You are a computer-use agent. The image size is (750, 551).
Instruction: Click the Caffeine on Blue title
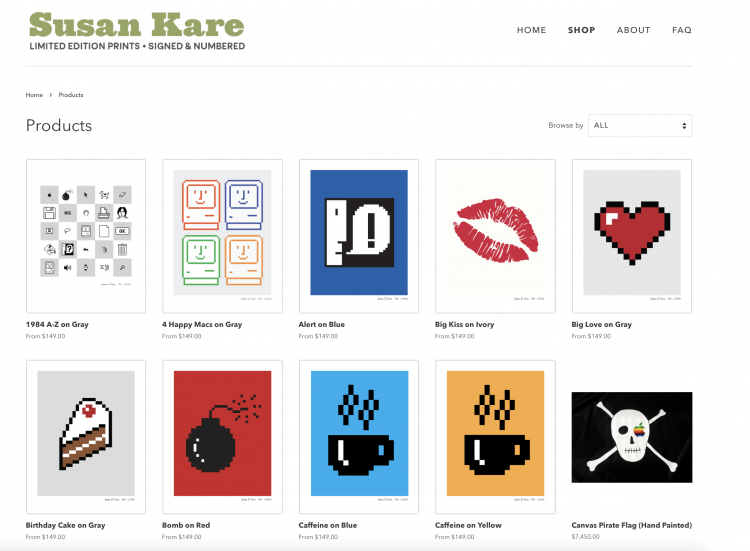tap(328, 525)
